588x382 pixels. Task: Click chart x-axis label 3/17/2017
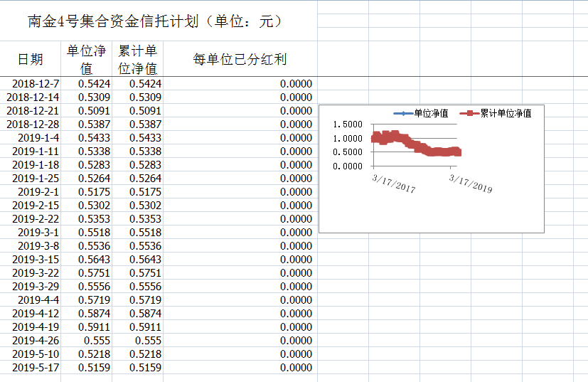[x=394, y=184]
